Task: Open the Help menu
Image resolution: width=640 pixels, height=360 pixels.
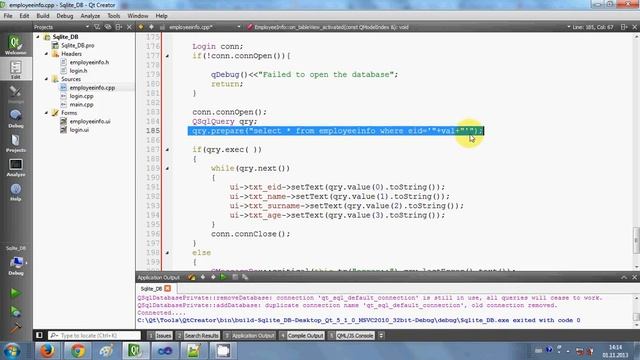Action: pyautogui.click(x=161, y=16)
